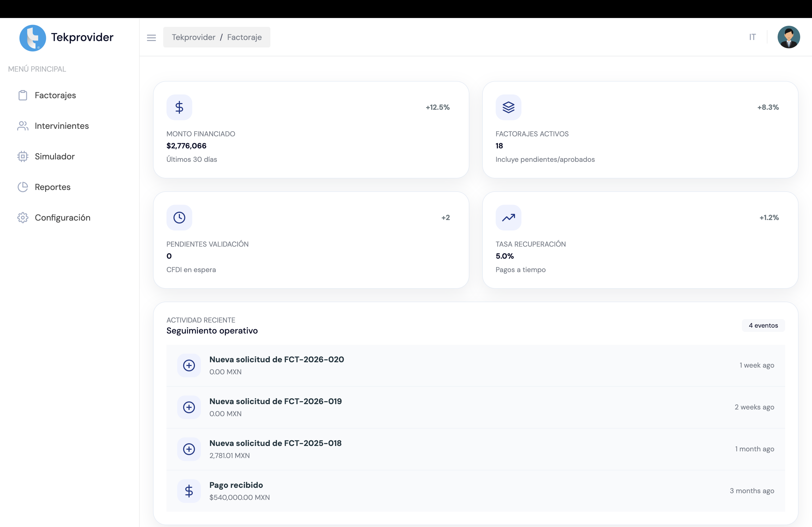Click the 4 eventos badge
This screenshot has height=527, width=812.
763,325
